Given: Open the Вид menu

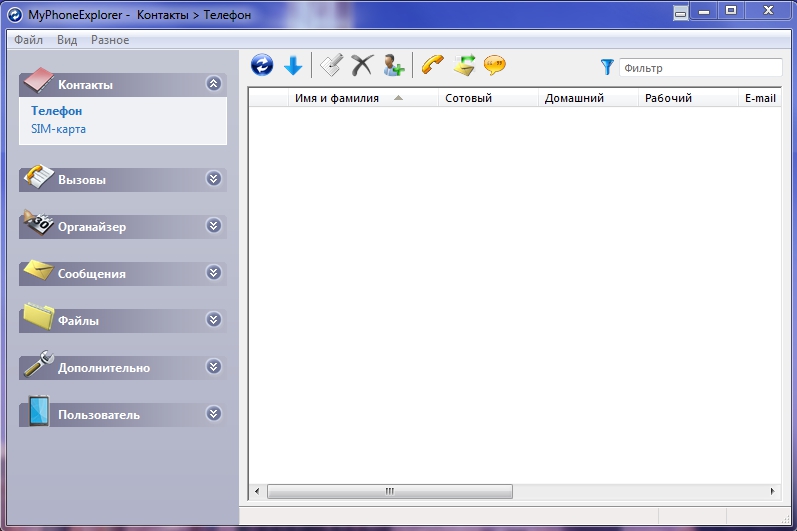Looking at the screenshot, I should pyautogui.click(x=67, y=40).
